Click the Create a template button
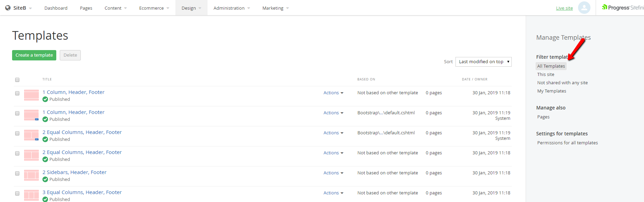644x202 pixels. coord(34,55)
